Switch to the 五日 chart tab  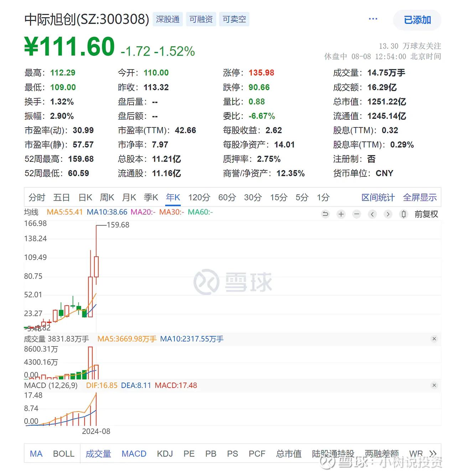click(61, 198)
